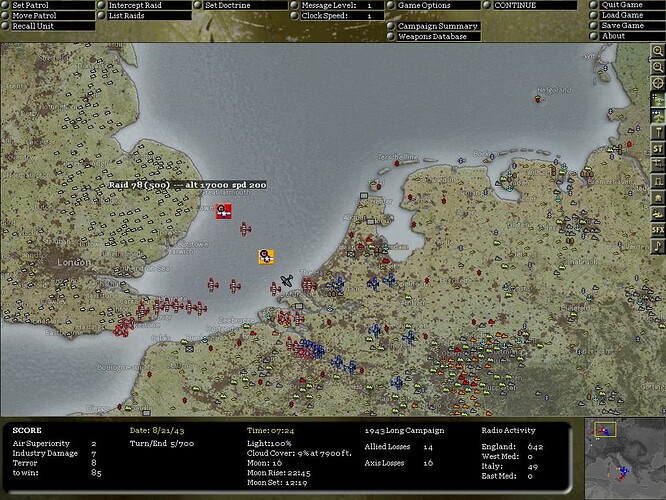
Task: Click the Turn/End 5/700 text
Action: pyautogui.click(x=162, y=444)
